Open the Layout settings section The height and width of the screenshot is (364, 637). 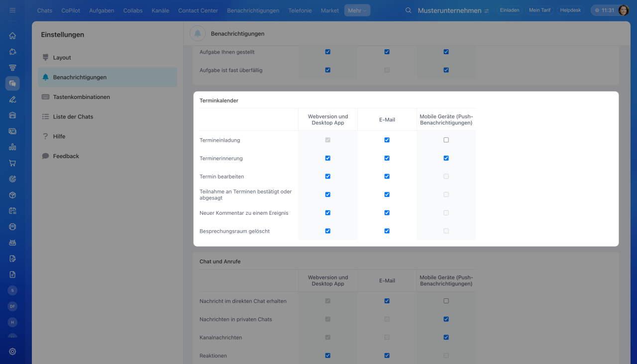pyautogui.click(x=62, y=58)
